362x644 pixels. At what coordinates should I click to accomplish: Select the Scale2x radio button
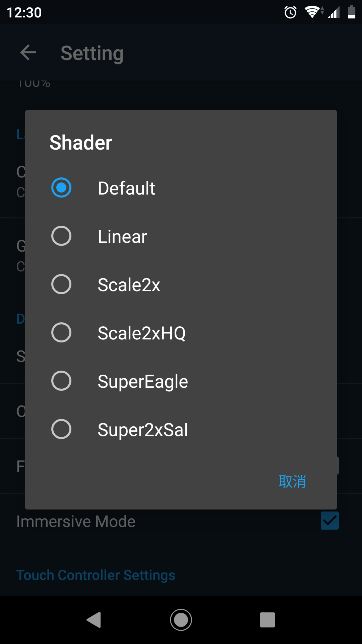click(61, 284)
